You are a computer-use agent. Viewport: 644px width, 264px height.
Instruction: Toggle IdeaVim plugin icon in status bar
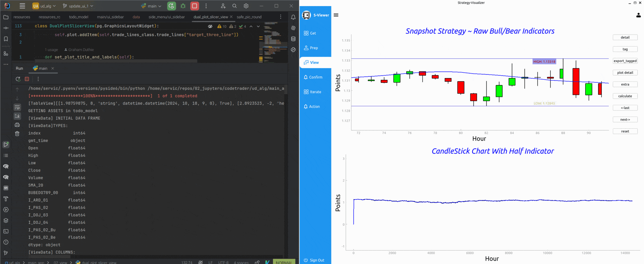[x=267, y=262]
